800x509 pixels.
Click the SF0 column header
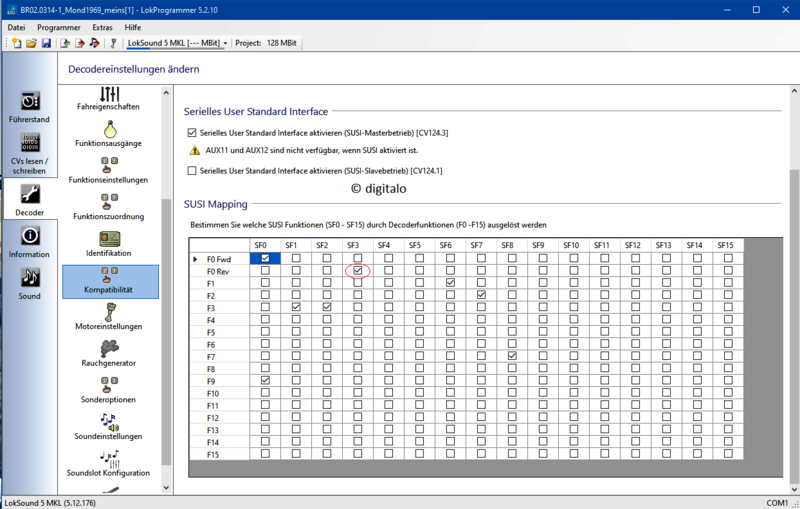point(265,245)
